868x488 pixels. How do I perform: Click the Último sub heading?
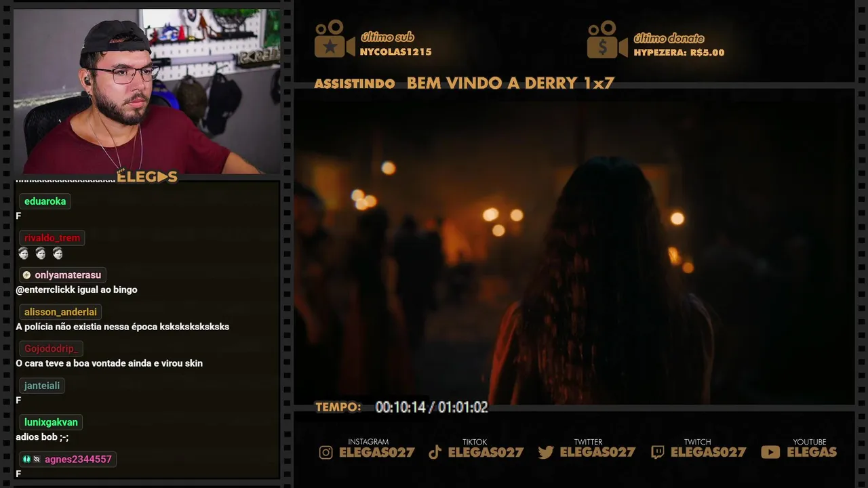tap(387, 37)
